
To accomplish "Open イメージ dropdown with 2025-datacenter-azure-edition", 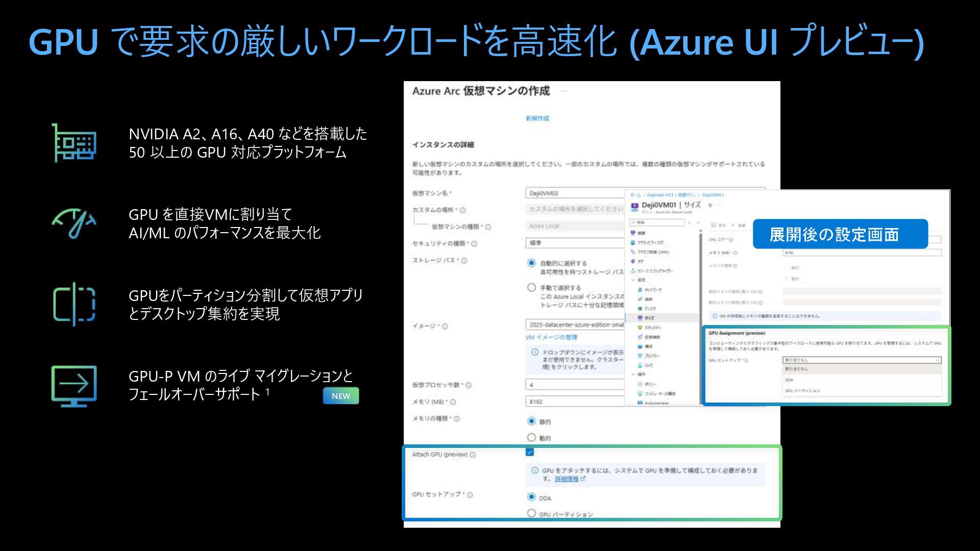I will pos(575,325).
